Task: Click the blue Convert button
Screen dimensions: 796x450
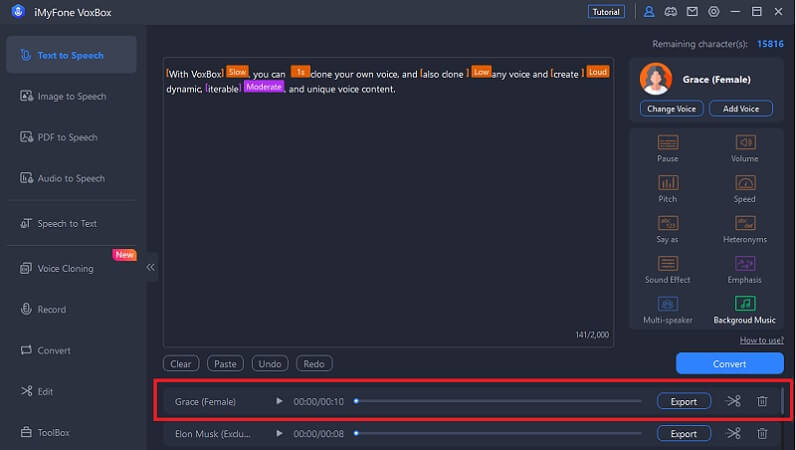Action: tap(729, 364)
